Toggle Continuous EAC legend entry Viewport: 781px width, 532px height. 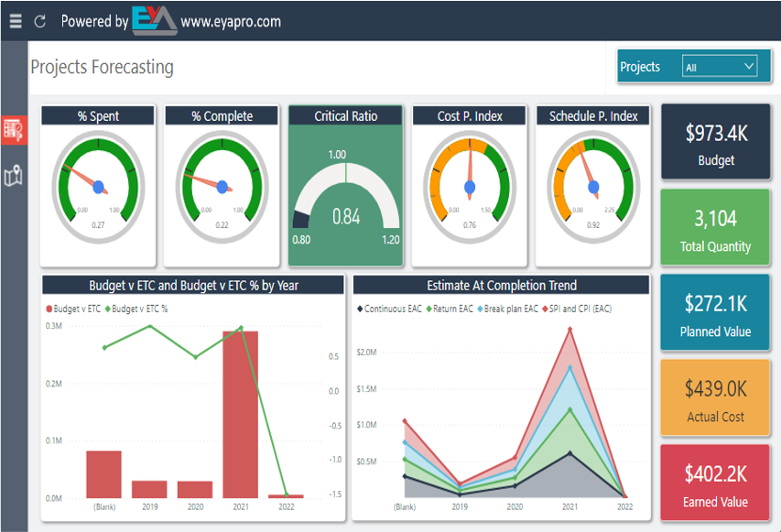[389, 309]
